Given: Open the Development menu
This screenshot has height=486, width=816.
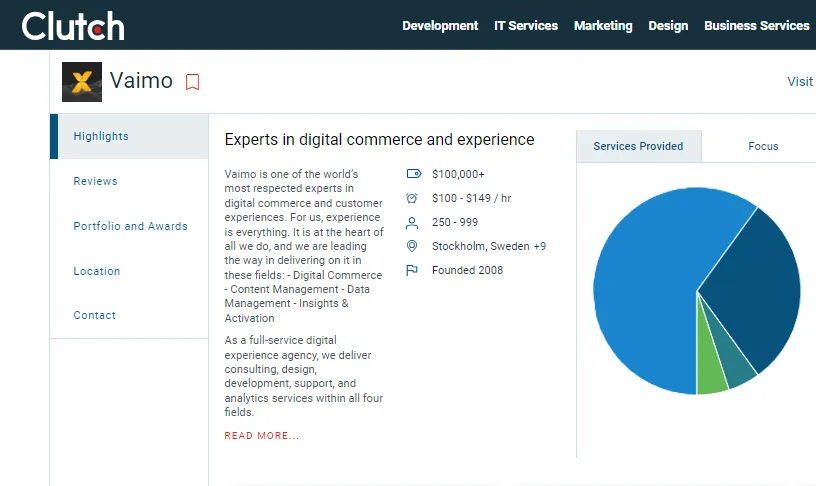Looking at the screenshot, I should 440,25.
